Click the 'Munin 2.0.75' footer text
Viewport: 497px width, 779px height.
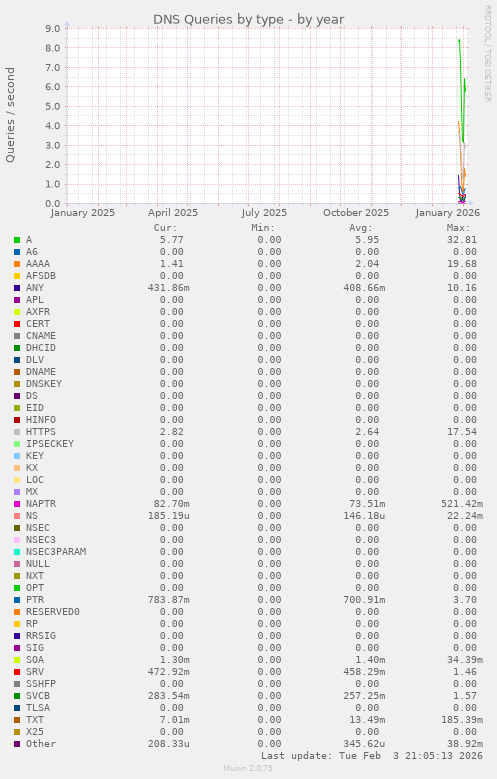248,769
